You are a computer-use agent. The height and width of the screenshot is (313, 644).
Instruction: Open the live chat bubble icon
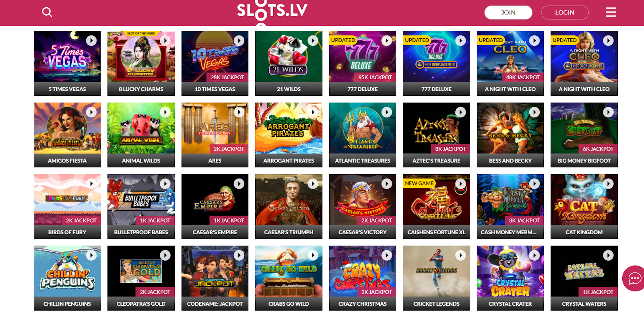click(x=635, y=278)
